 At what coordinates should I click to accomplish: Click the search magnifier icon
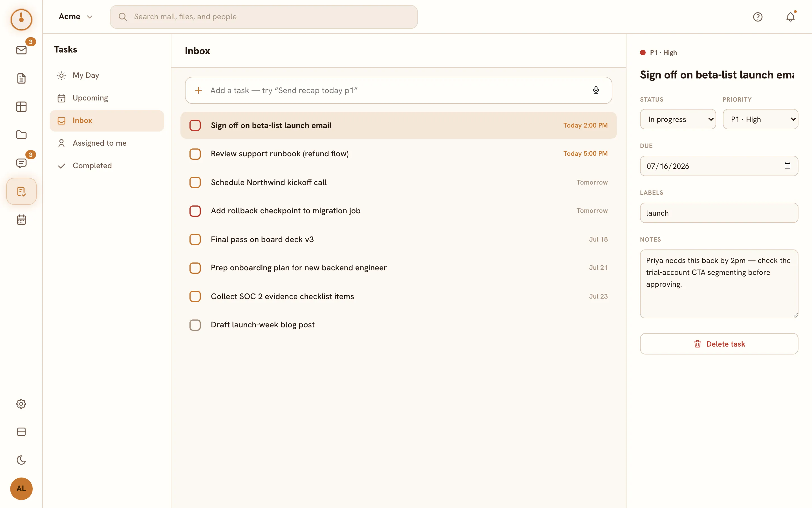coord(122,17)
